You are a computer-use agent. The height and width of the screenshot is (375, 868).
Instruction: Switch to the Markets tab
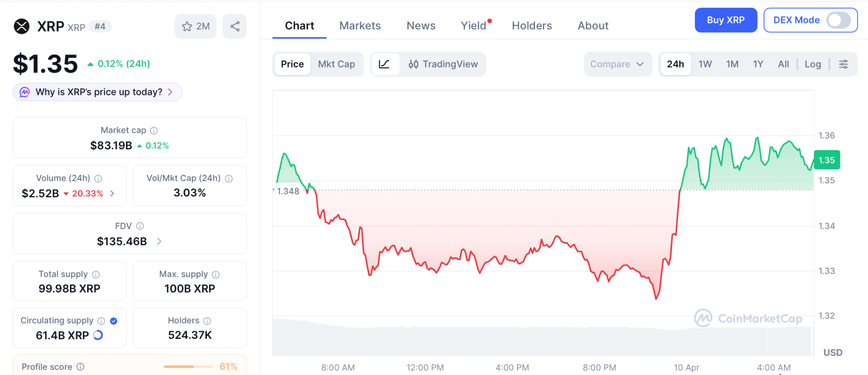(x=360, y=26)
